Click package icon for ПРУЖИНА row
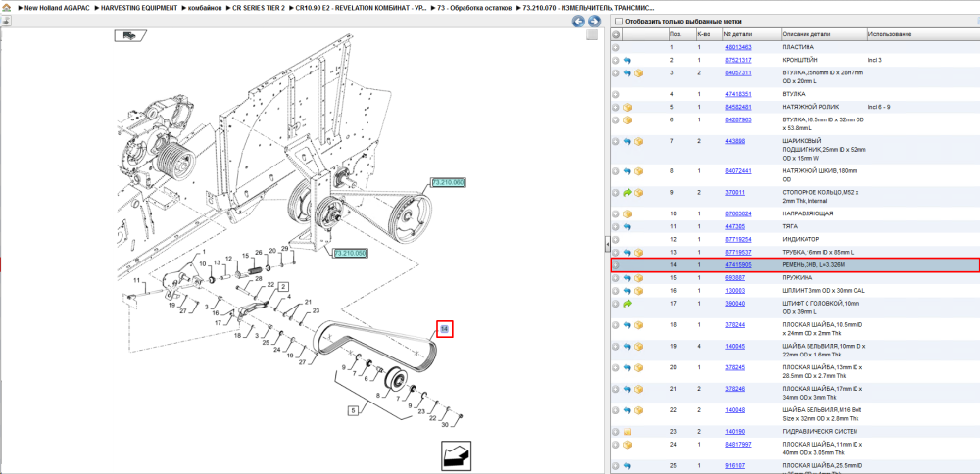980x474 pixels. tap(639, 278)
